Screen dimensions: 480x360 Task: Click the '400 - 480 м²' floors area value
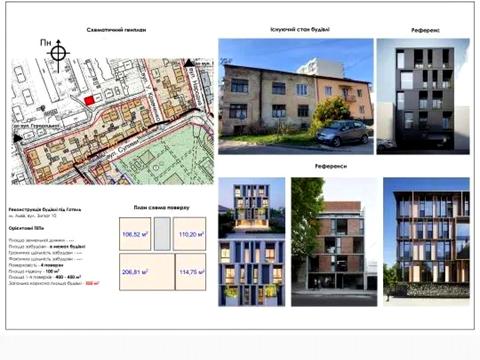(x=69, y=277)
